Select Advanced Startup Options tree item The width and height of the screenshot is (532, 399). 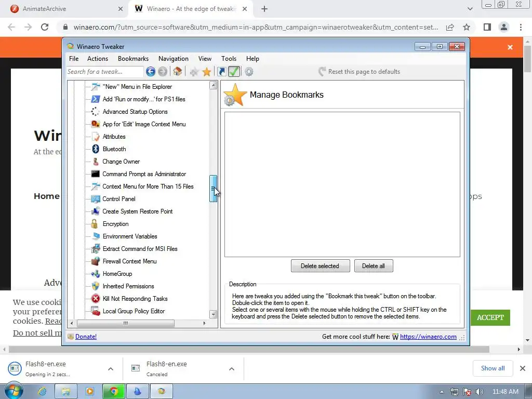pos(135,112)
